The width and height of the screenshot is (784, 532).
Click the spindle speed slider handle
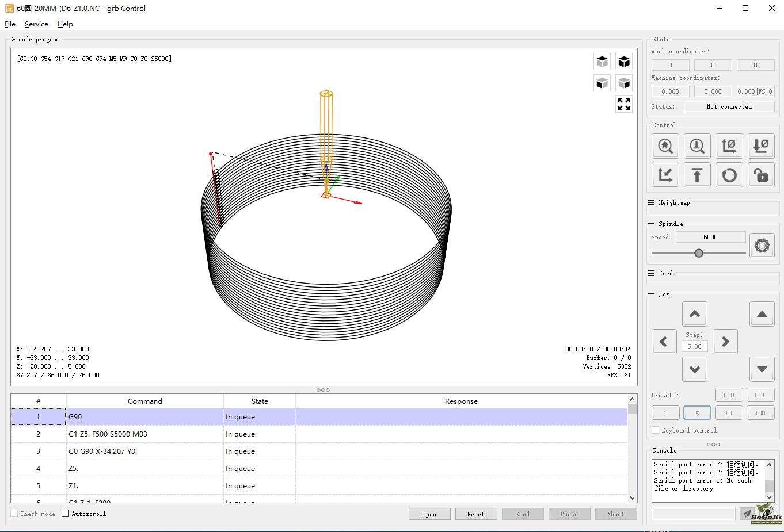coord(699,253)
